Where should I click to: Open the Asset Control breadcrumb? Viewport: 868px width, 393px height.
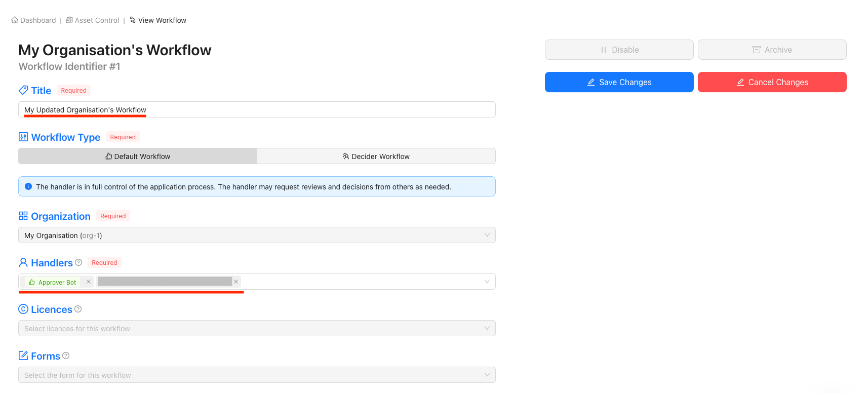(97, 20)
